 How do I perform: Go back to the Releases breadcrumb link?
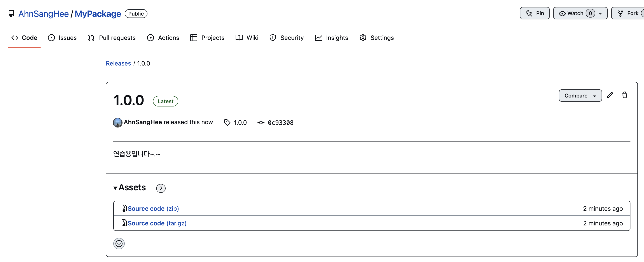[118, 63]
